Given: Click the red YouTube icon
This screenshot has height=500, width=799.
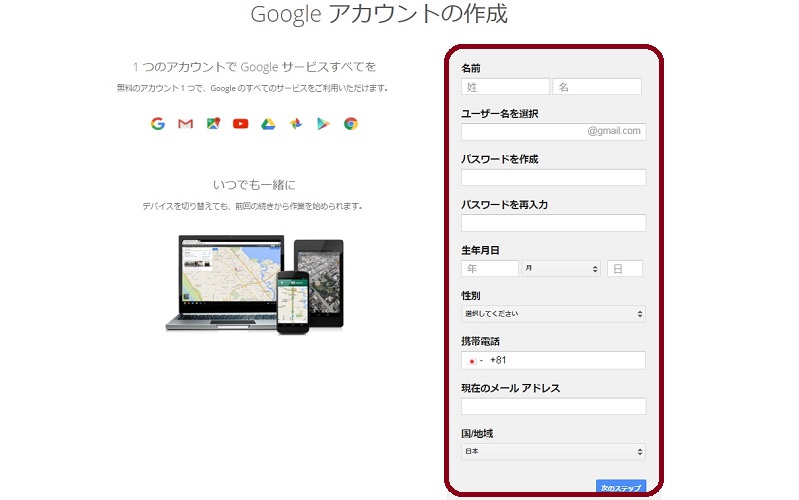Looking at the screenshot, I should tap(241, 123).
